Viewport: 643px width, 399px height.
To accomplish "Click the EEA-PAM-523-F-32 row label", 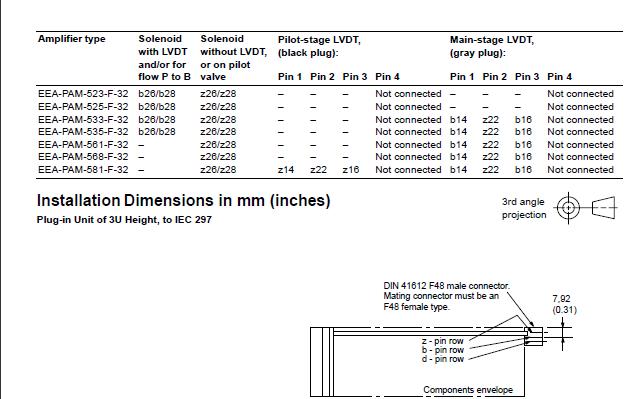I will (x=83, y=94).
